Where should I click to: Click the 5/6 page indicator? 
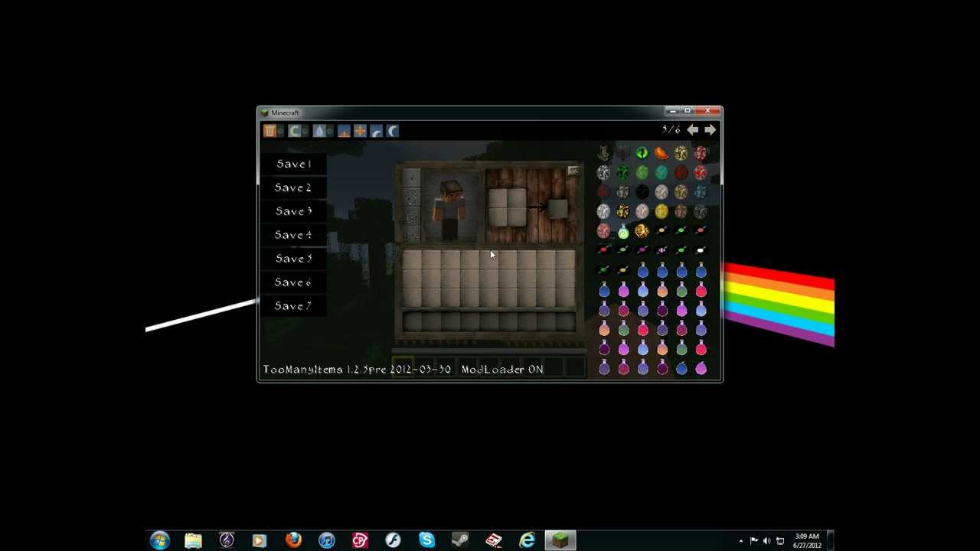[x=671, y=130]
